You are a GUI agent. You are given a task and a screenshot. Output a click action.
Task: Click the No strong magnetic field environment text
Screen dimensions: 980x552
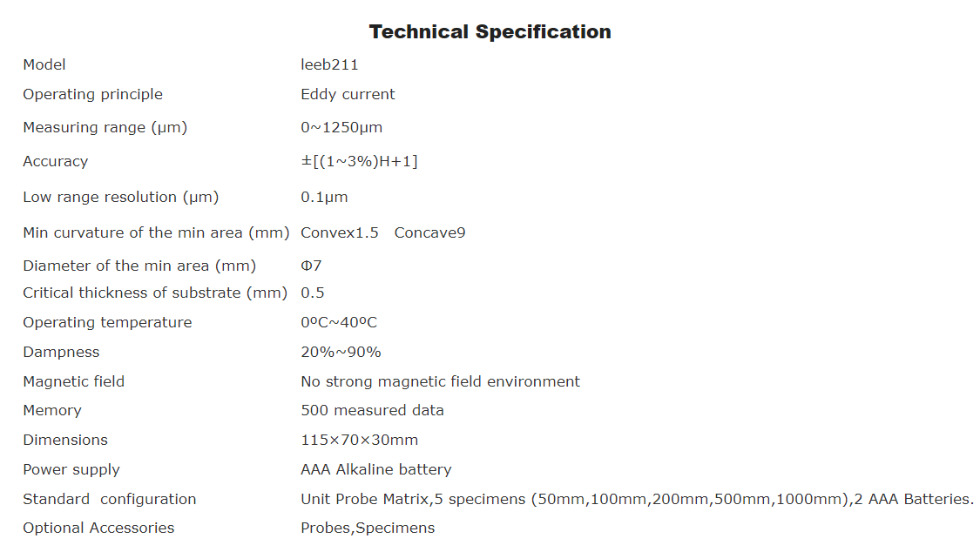[x=440, y=381]
